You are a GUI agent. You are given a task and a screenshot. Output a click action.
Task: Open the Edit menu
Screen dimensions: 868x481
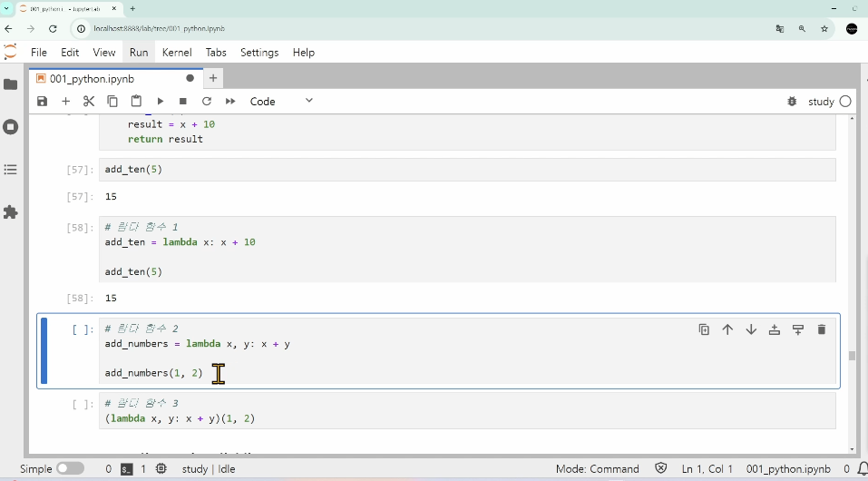(x=70, y=53)
